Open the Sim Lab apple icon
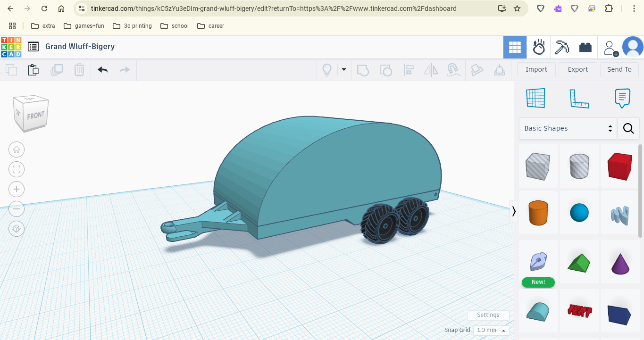This screenshot has height=340, width=644. click(538, 47)
